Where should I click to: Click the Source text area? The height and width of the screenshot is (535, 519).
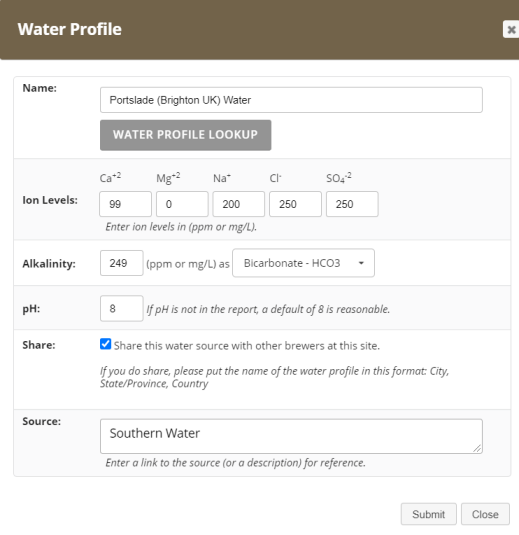tap(291, 436)
